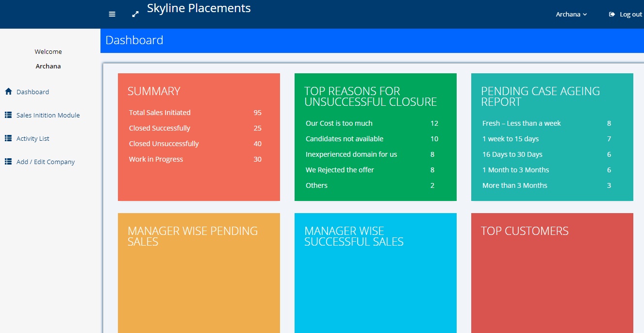Click Pending Case Ageing Report heading

click(x=540, y=97)
